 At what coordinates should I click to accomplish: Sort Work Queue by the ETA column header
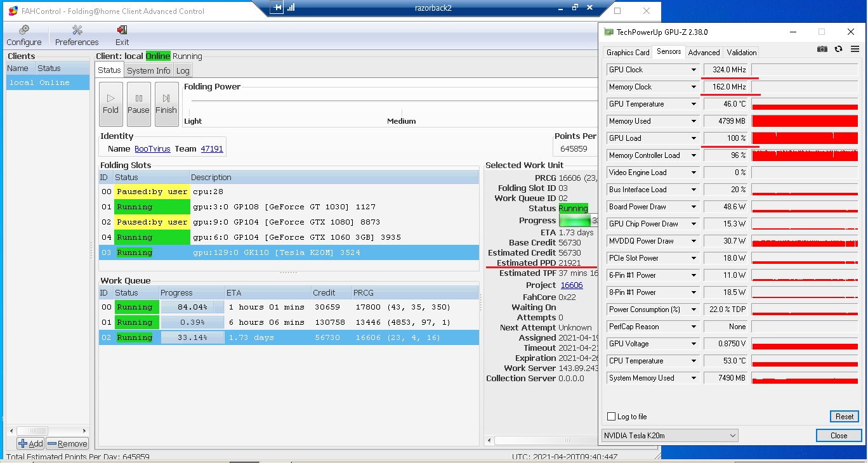coord(268,292)
